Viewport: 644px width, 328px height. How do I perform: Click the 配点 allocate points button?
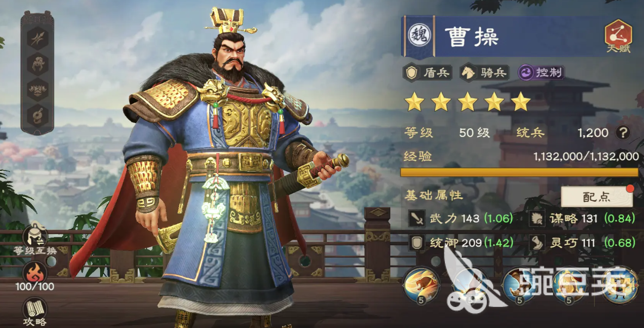coord(597,197)
